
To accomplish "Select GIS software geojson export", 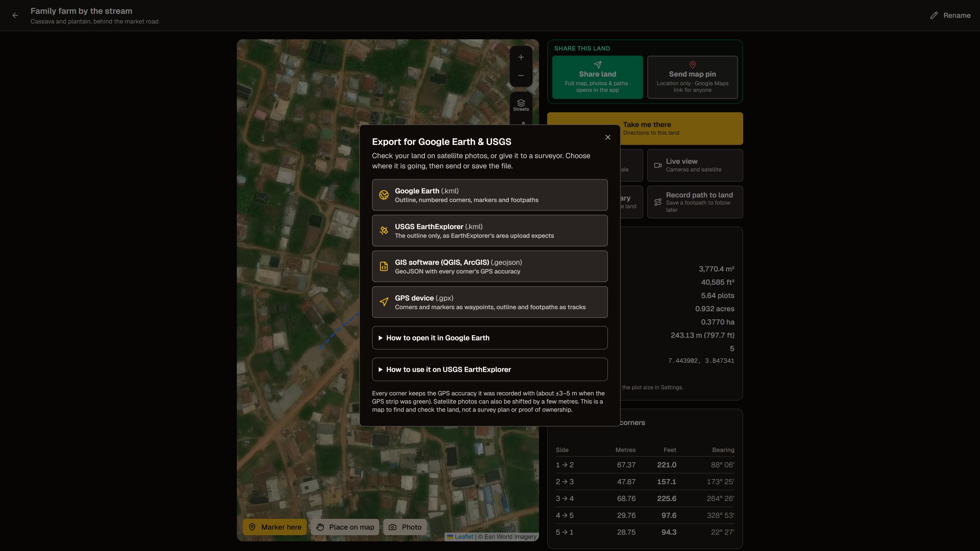I will tap(490, 267).
